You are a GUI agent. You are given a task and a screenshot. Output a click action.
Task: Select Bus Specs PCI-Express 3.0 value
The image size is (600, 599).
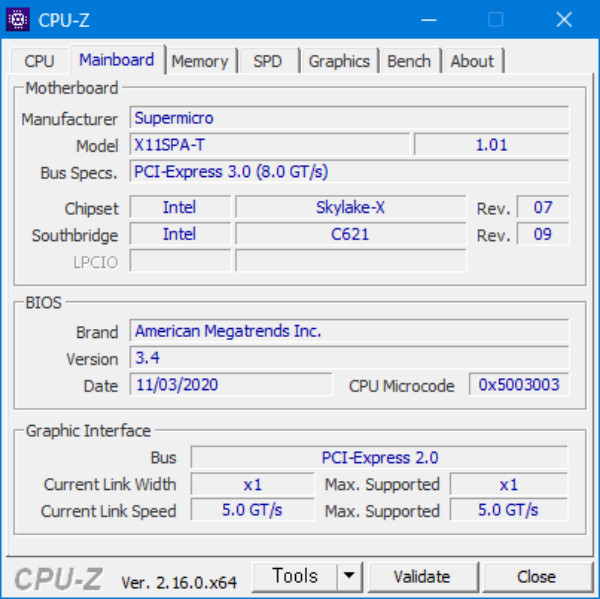349,171
